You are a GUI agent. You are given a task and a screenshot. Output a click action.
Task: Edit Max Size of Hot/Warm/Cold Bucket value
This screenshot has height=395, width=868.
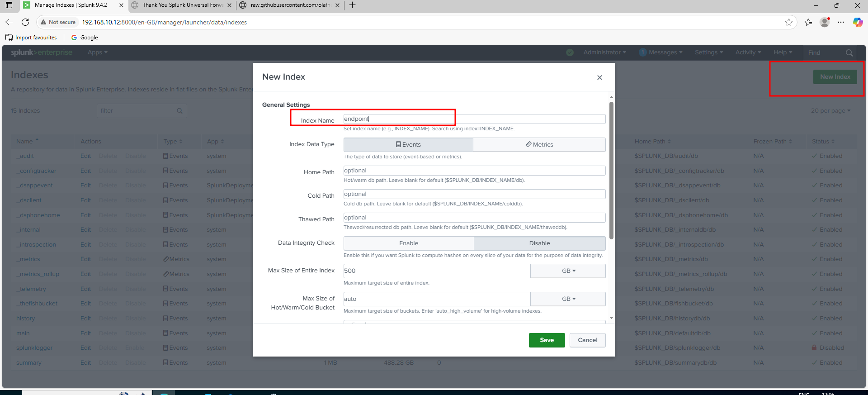(437, 299)
